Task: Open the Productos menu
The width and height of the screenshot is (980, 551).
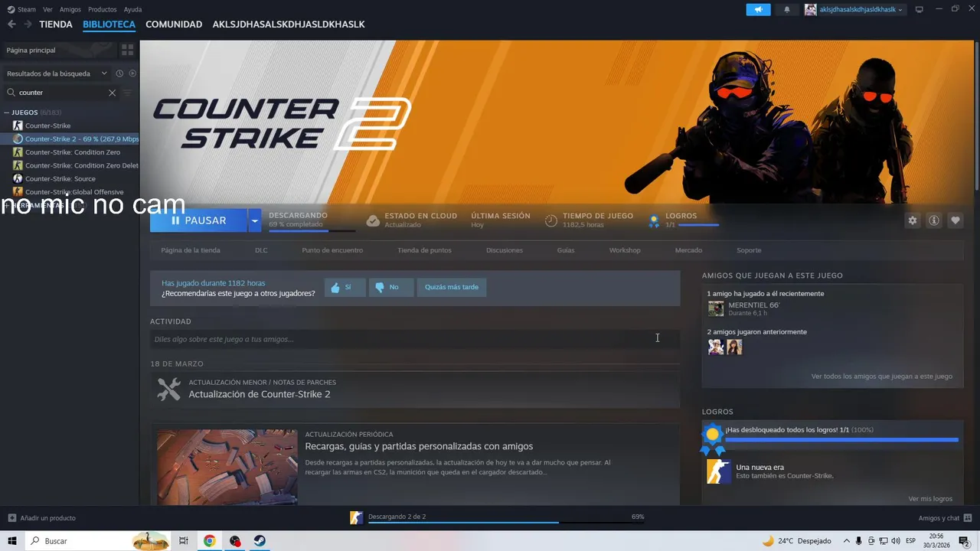Action: pyautogui.click(x=103, y=9)
